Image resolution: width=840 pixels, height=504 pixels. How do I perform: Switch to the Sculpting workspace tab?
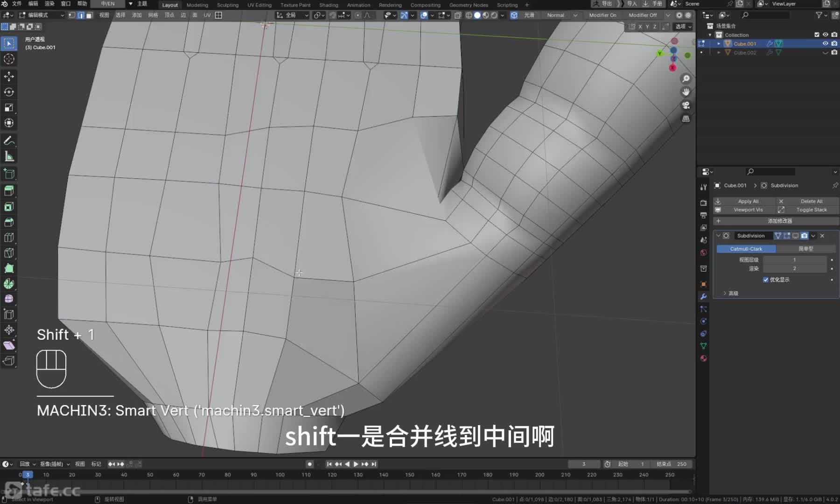227,5
